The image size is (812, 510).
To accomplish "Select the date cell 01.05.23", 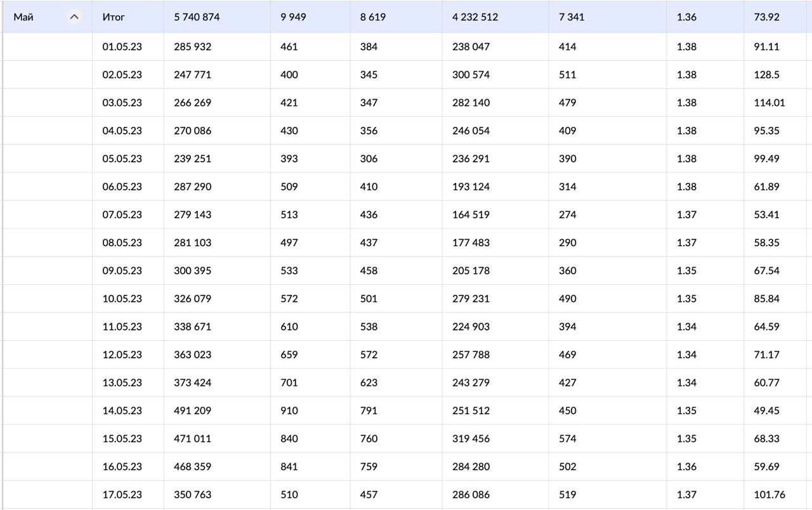I will [122, 47].
